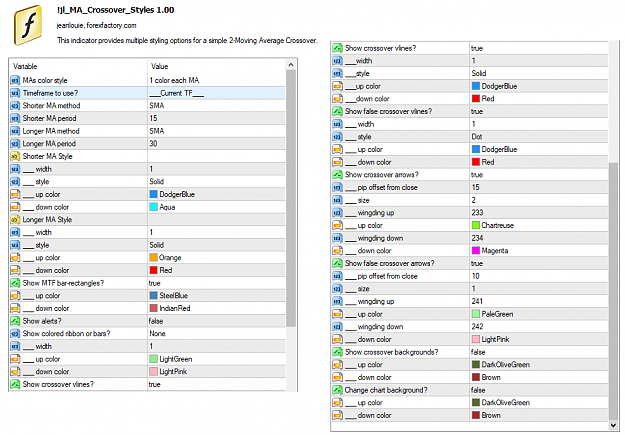
Task: Select the boolean icon for 'Show crossover arrows?'
Action: [337, 175]
